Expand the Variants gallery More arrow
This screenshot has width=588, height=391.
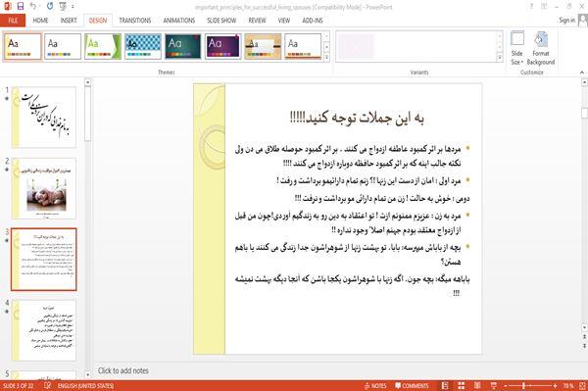(x=500, y=58)
